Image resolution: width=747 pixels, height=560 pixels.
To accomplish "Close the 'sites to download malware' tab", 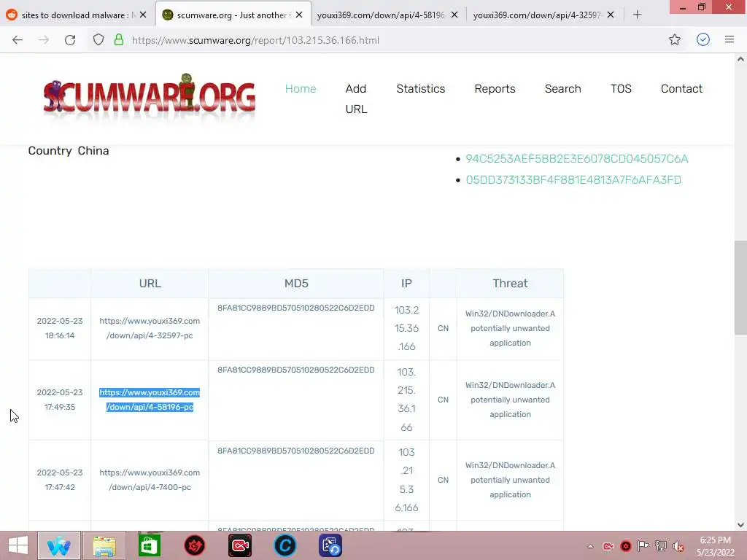I will pos(143,15).
